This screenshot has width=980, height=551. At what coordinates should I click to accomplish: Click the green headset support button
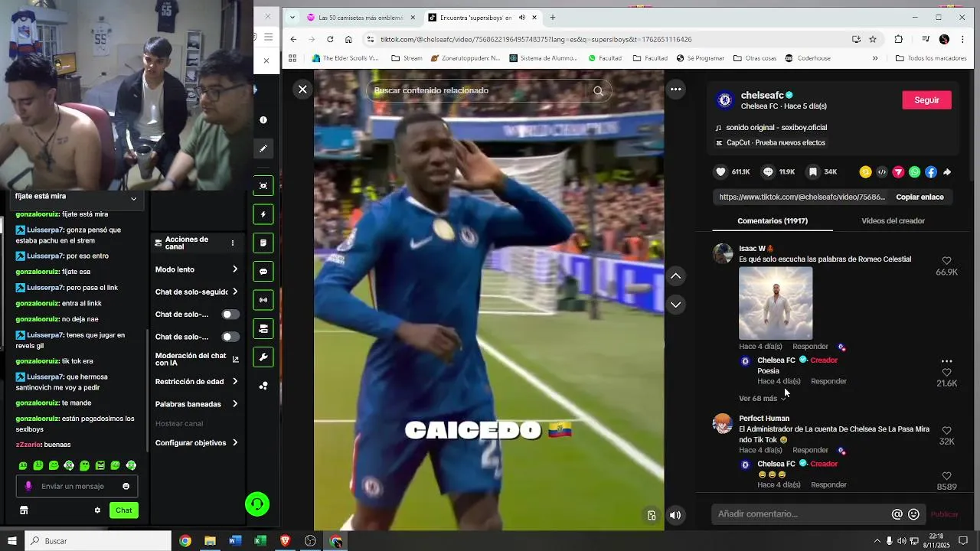[x=257, y=504]
